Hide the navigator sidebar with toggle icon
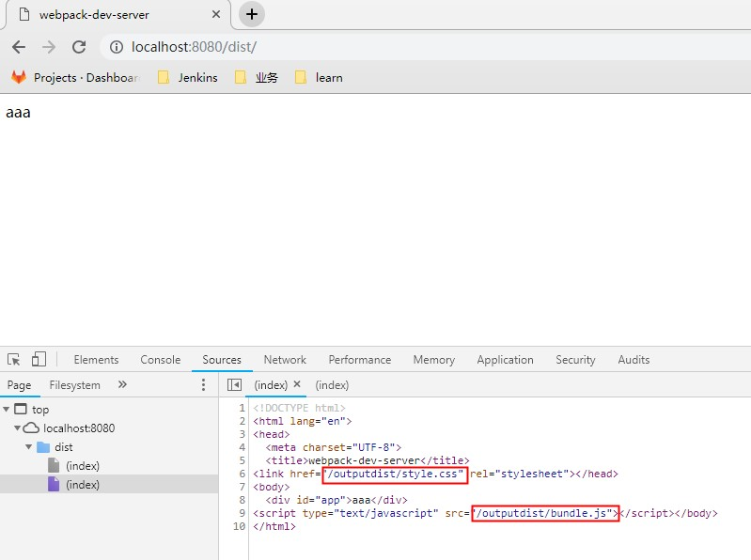751x560 pixels. tap(234, 385)
